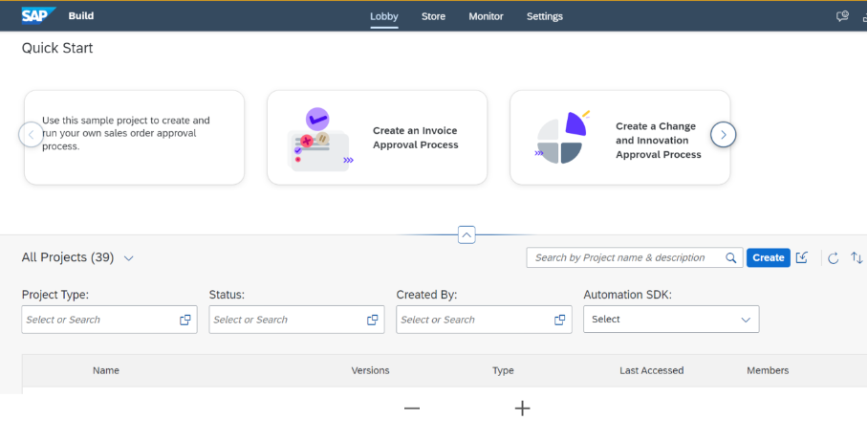The width and height of the screenshot is (868, 421).
Task: Click the SAP logo in header
Action: pyautogui.click(x=39, y=16)
